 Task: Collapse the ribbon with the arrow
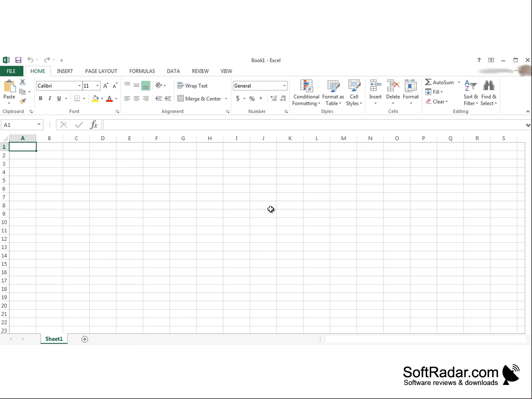click(528, 111)
